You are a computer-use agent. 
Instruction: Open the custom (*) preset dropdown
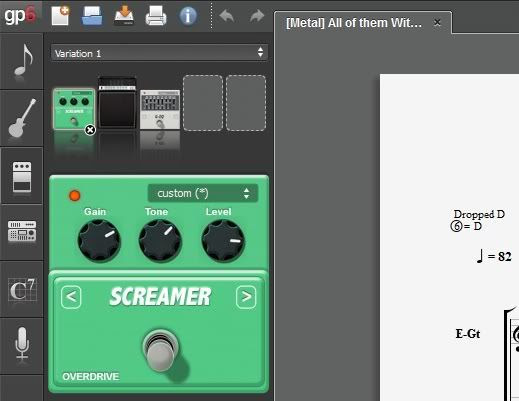click(202, 193)
